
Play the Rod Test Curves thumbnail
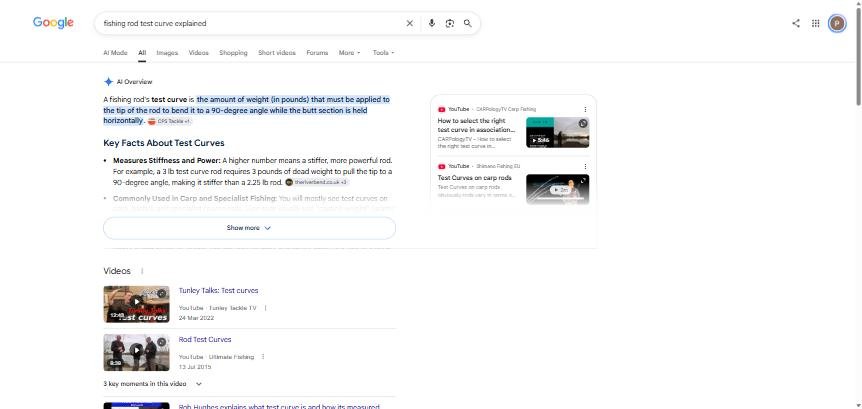point(136,352)
